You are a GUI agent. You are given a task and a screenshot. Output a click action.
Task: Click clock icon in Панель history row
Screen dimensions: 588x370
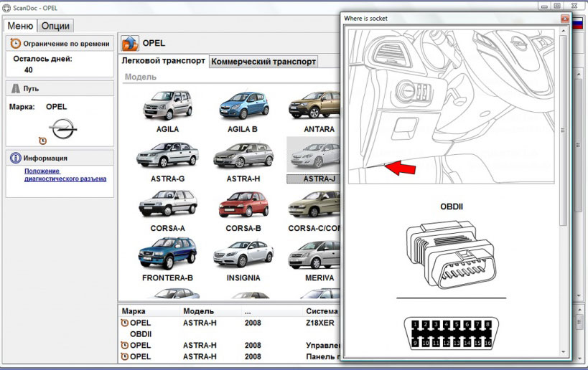(x=124, y=356)
